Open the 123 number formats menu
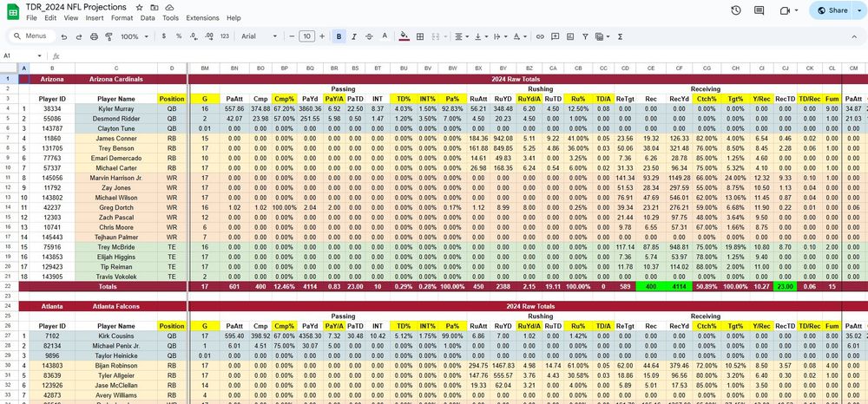This screenshot has width=868, height=404. (224, 36)
